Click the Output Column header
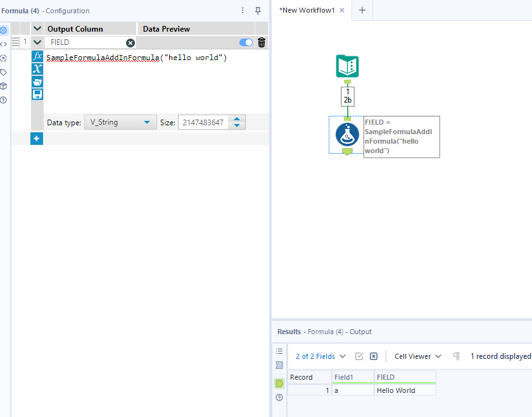 (x=90, y=29)
